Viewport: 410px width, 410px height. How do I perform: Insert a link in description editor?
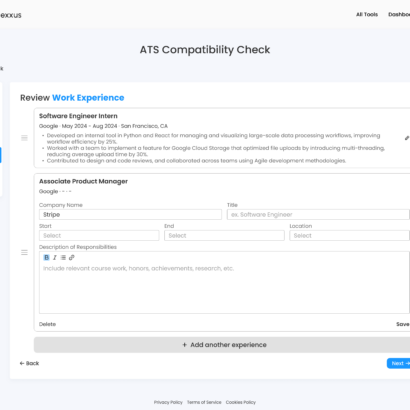(72, 257)
